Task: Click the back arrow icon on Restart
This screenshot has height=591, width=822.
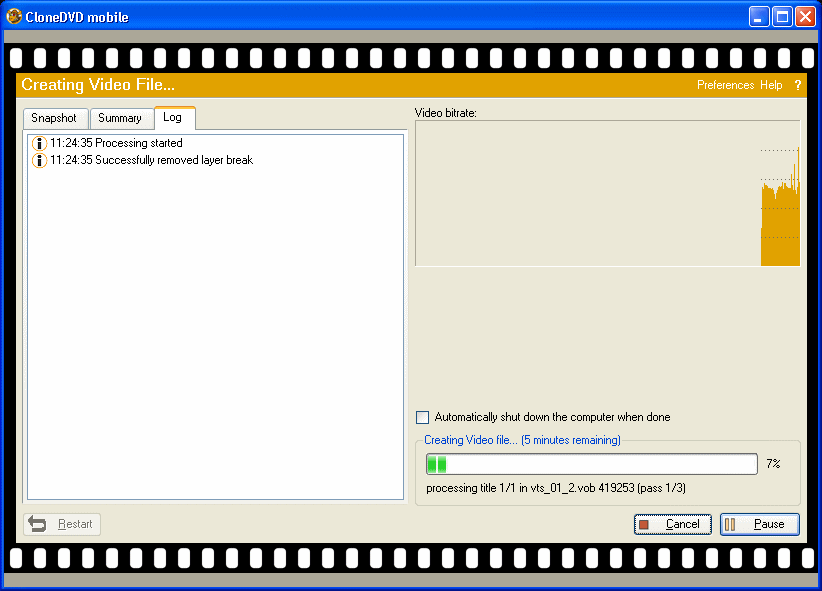Action: (37, 524)
